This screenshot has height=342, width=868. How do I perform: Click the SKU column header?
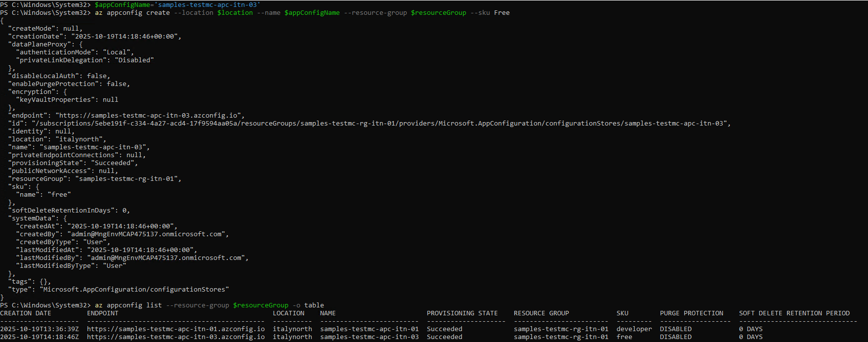click(622, 313)
